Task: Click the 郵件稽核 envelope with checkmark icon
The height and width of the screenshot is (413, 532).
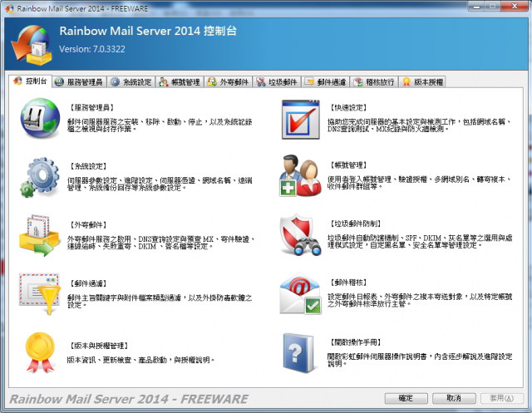Action: 301,293
